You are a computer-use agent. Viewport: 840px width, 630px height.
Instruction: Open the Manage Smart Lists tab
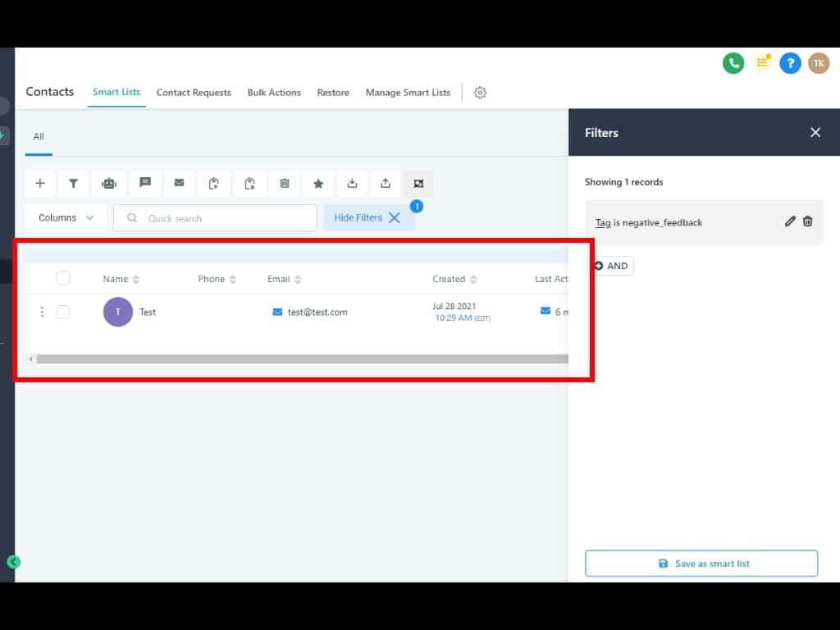pyautogui.click(x=408, y=93)
